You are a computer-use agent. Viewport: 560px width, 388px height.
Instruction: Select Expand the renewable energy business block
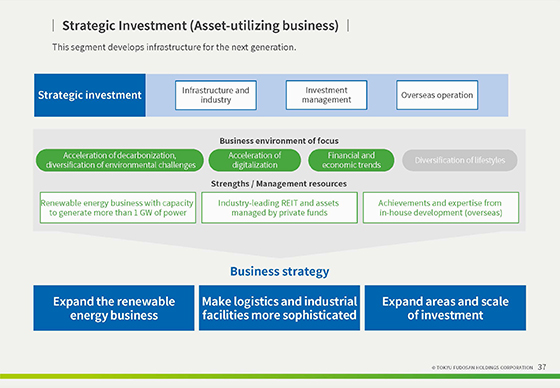point(114,308)
